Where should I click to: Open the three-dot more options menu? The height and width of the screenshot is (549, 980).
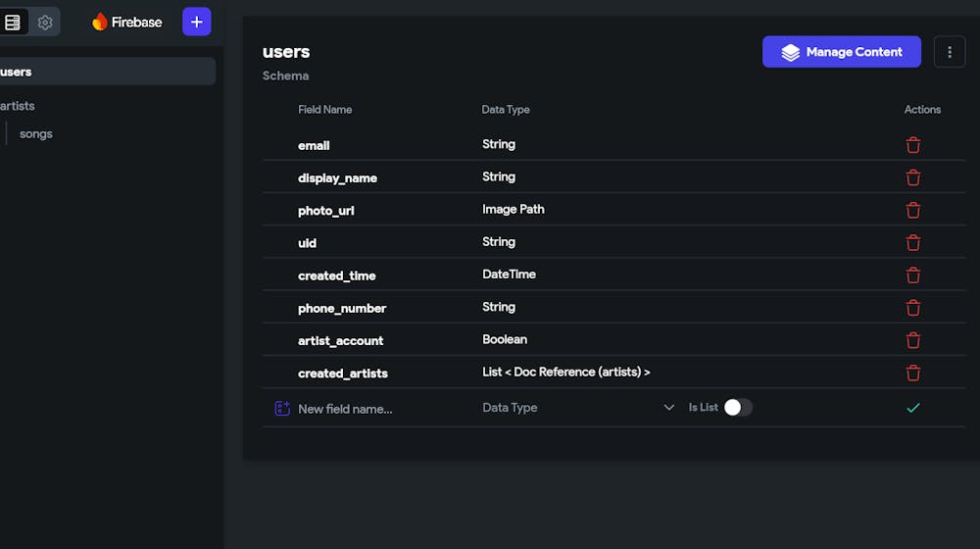click(x=949, y=52)
